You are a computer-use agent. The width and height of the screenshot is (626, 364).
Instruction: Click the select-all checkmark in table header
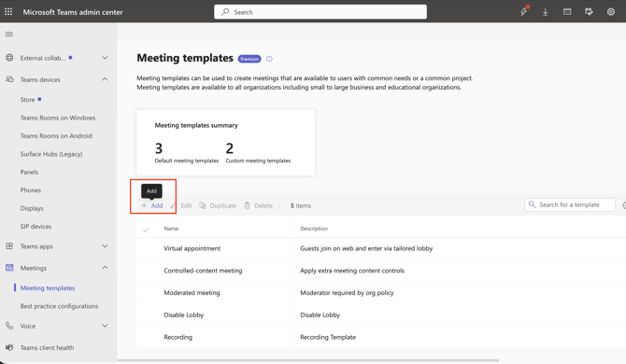click(x=146, y=230)
